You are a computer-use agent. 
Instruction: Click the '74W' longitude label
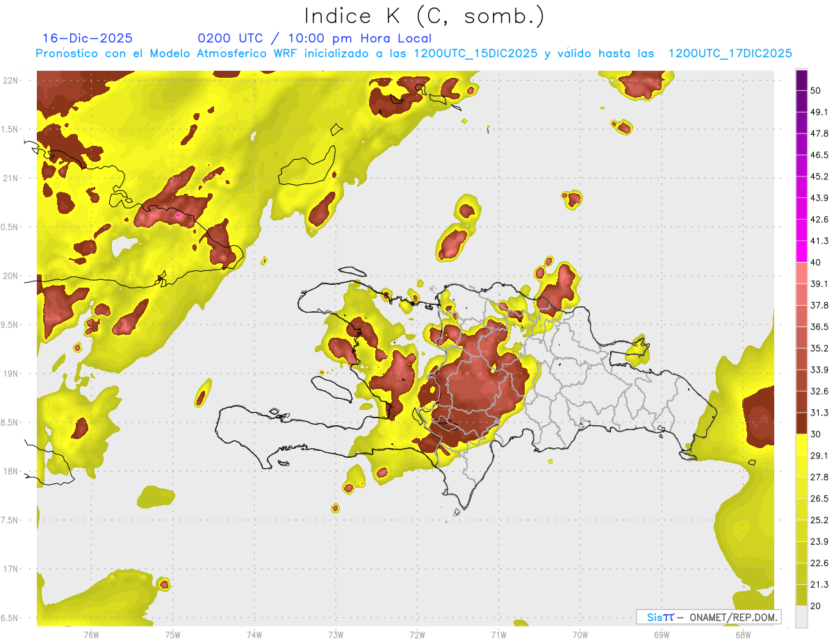click(x=254, y=635)
